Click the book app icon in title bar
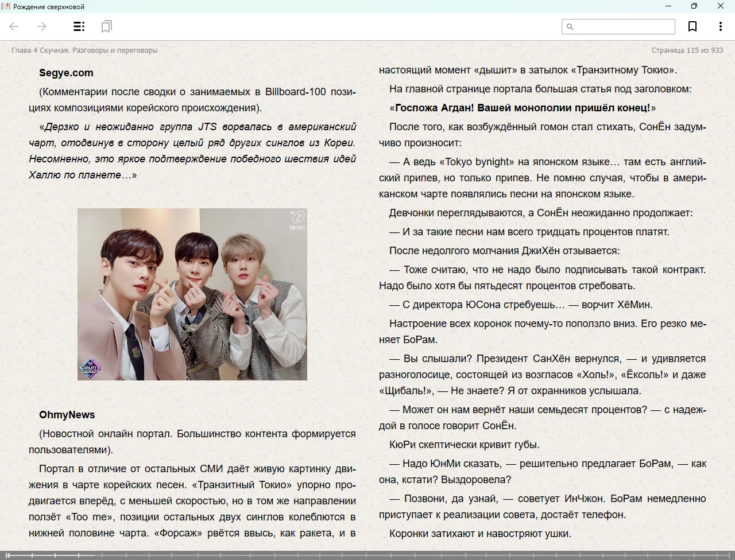 click(6, 6)
